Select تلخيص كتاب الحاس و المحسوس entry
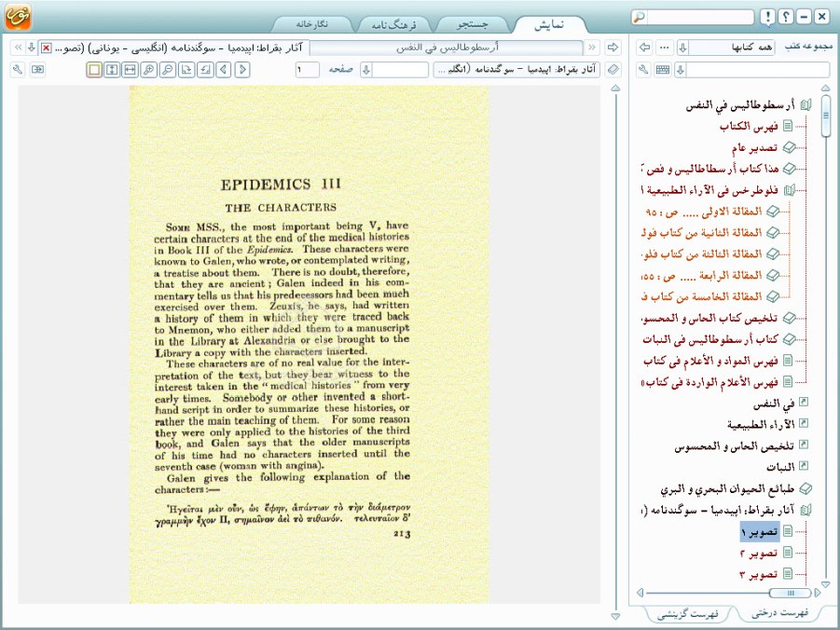840x630 pixels. 709,318
